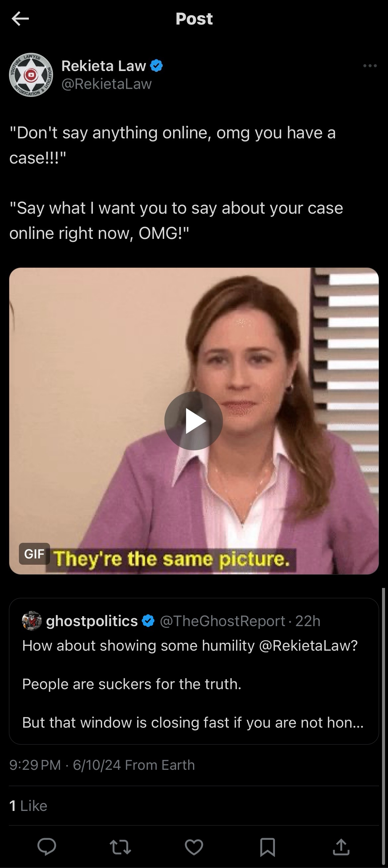Tap the GIF label badge

(34, 554)
